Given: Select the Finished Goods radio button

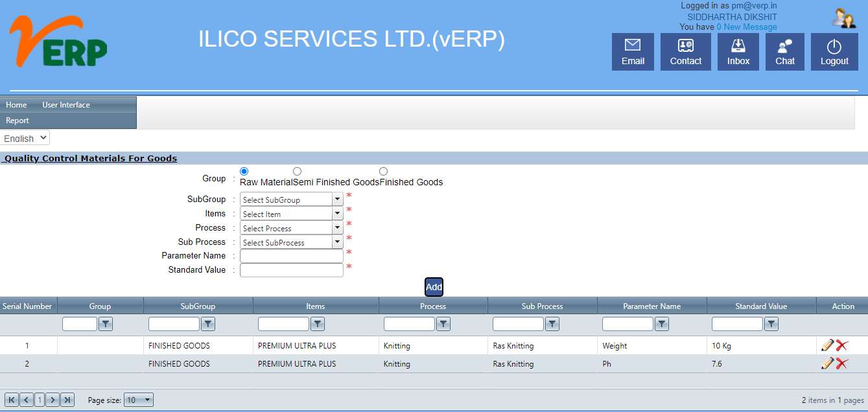Looking at the screenshot, I should click(x=384, y=171).
